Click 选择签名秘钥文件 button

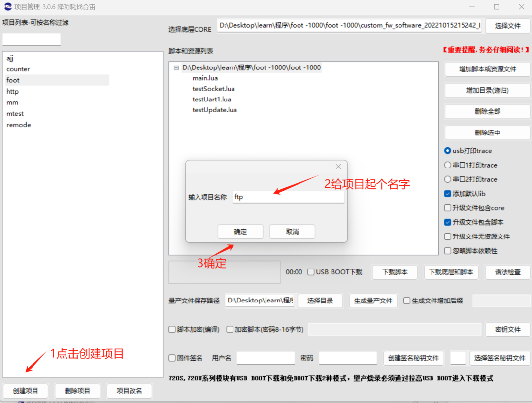[500, 358]
